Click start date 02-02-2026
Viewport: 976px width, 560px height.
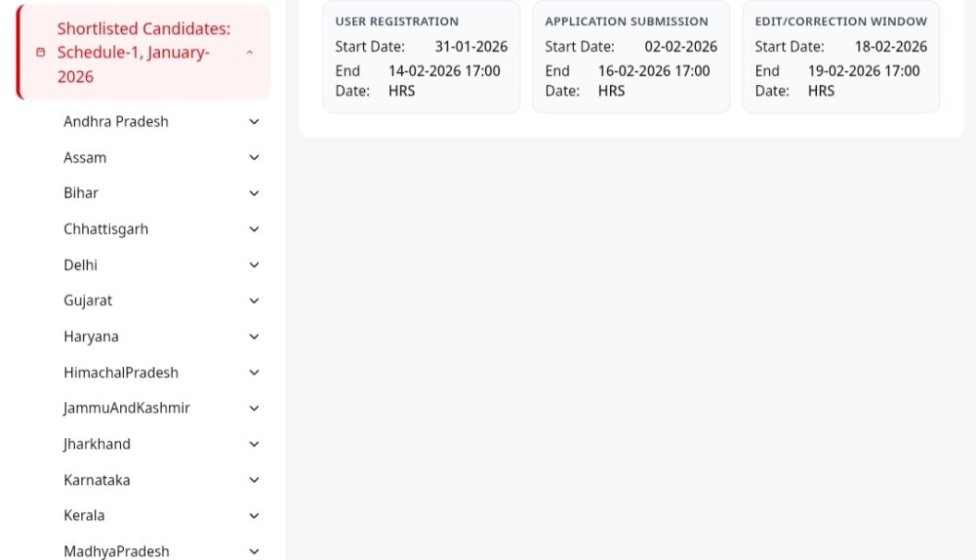coord(681,47)
